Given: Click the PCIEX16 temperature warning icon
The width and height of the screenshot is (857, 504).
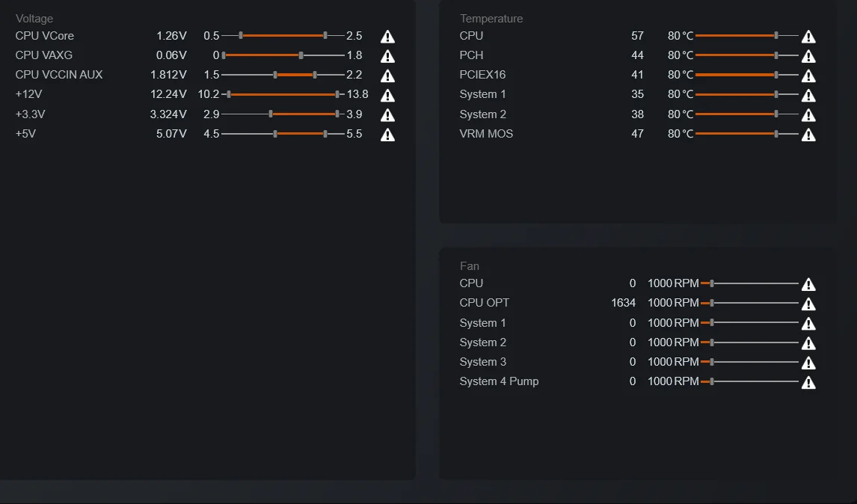Looking at the screenshot, I should click(x=808, y=76).
